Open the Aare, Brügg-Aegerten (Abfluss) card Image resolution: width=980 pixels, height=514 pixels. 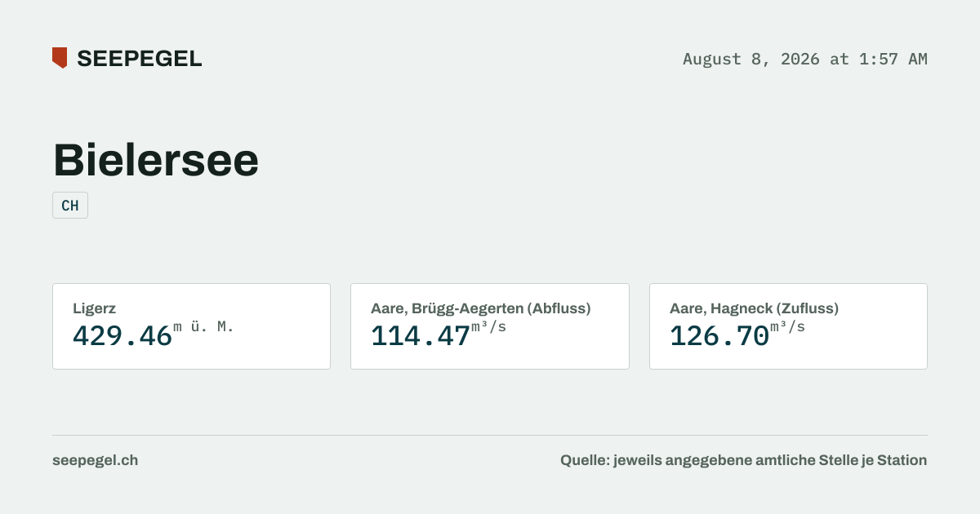point(490,326)
